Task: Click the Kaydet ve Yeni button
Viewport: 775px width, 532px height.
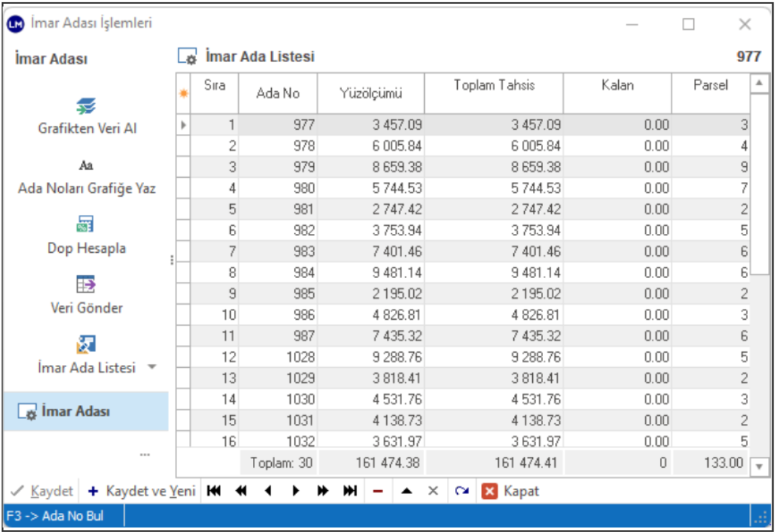Action: coord(141,491)
